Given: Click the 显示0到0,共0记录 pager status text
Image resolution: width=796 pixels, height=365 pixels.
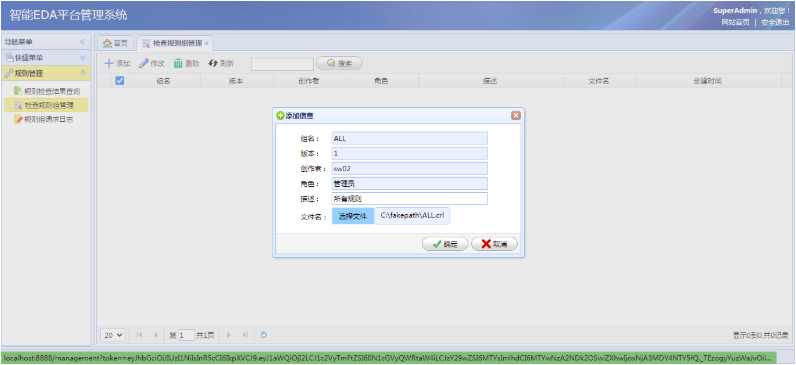Looking at the screenshot, I should pos(760,335).
